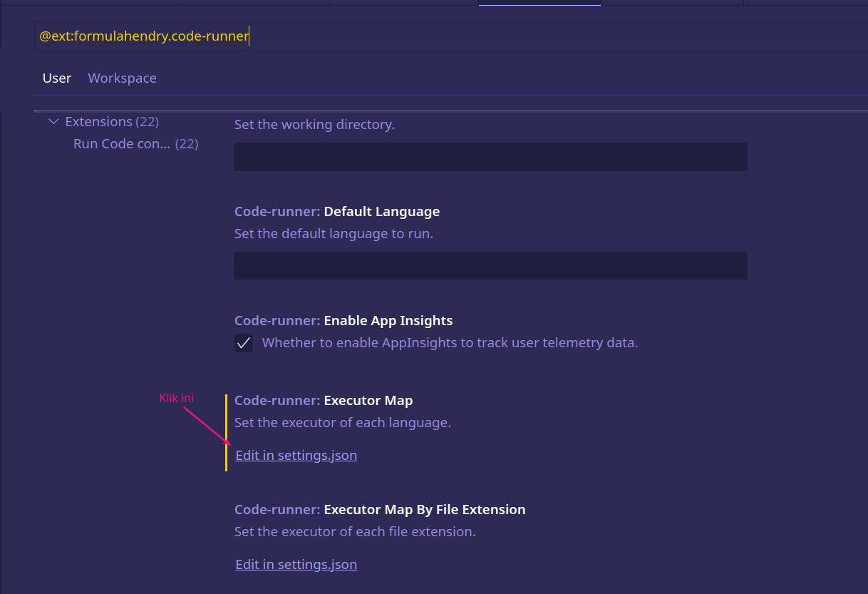The height and width of the screenshot is (594, 868).
Task: Switch to the Workspace settings tab
Action: [x=122, y=78]
